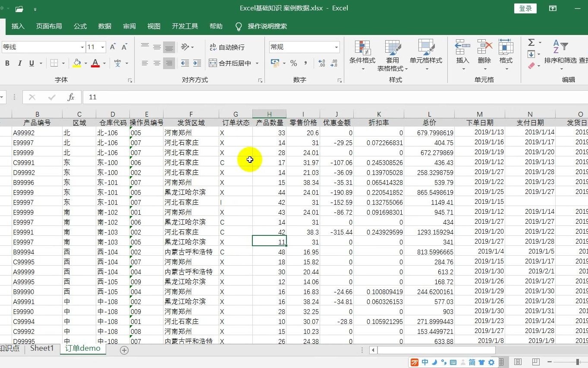
Task: Open the 字体 group dialog launcher
Action: pyautogui.click(x=130, y=80)
